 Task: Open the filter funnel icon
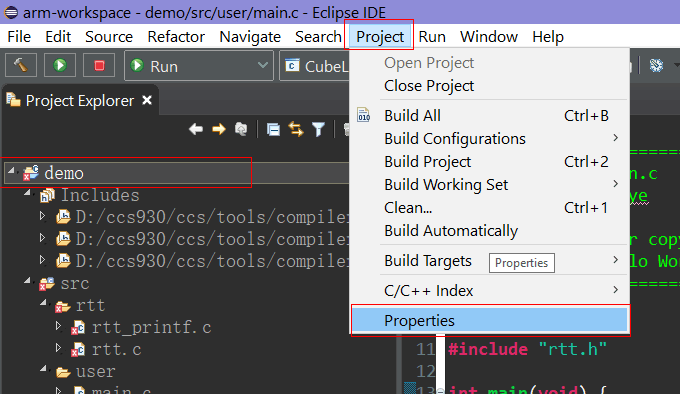[x=318, y=130]
